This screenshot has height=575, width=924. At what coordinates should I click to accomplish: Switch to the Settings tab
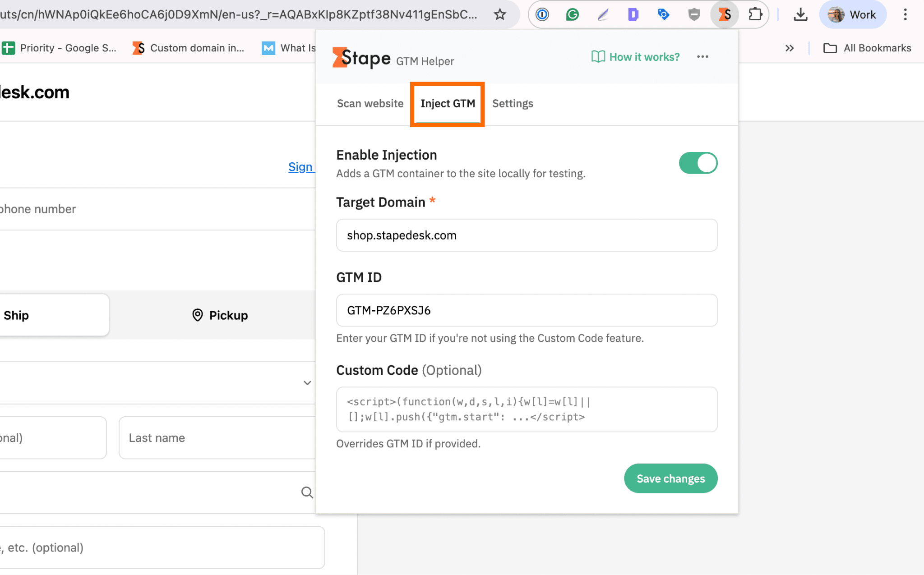click(x=513, y=104)
